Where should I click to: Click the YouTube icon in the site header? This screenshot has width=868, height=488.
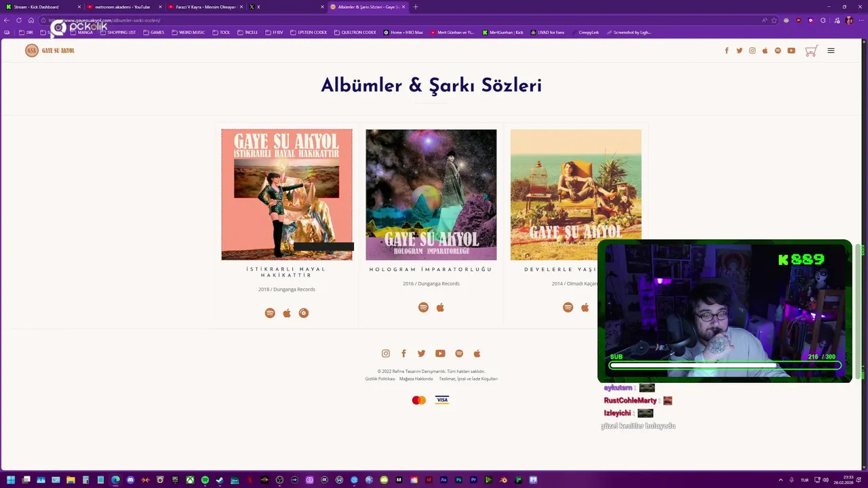[x=791, y=51]
